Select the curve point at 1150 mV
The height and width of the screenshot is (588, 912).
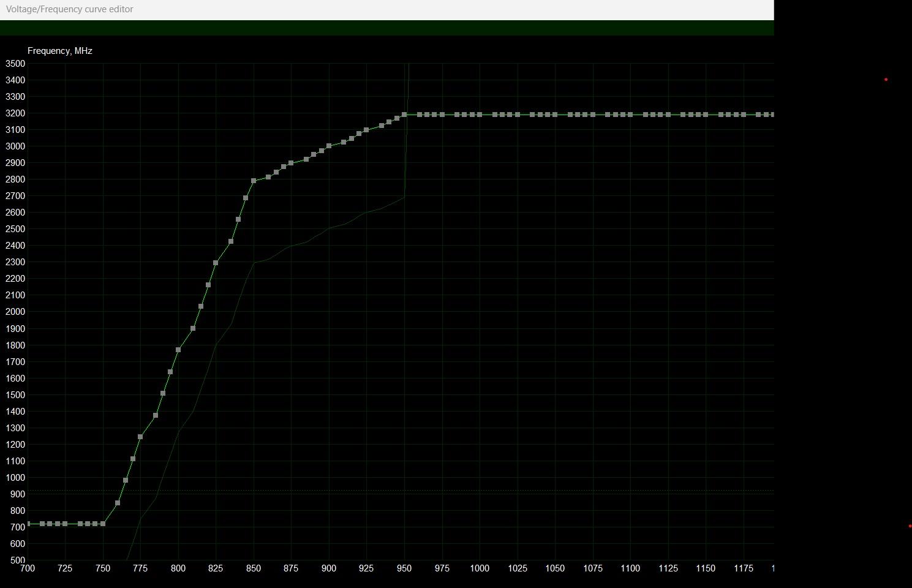(706, 115)
